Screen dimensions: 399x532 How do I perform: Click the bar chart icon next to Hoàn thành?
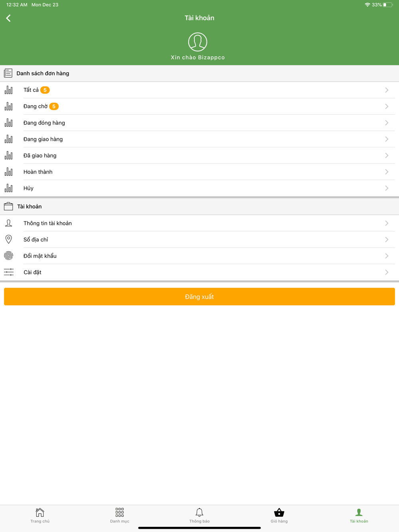(8, 172)
